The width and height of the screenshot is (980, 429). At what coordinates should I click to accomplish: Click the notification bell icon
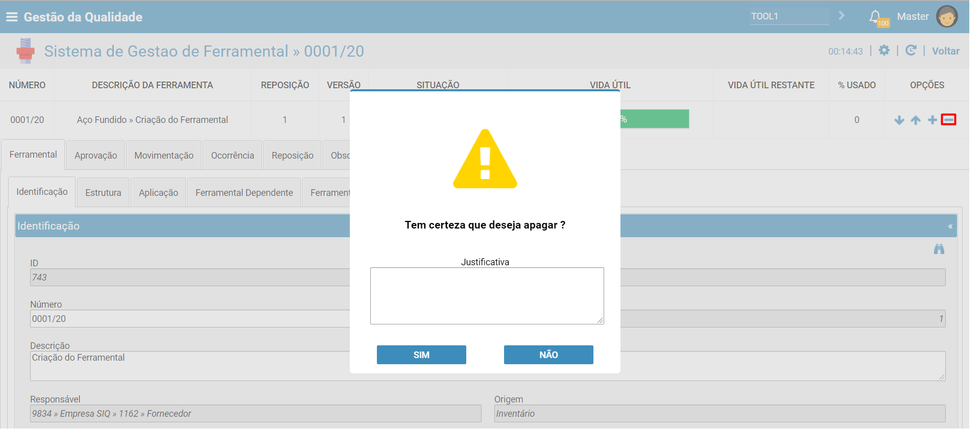[x=875, y=16]
